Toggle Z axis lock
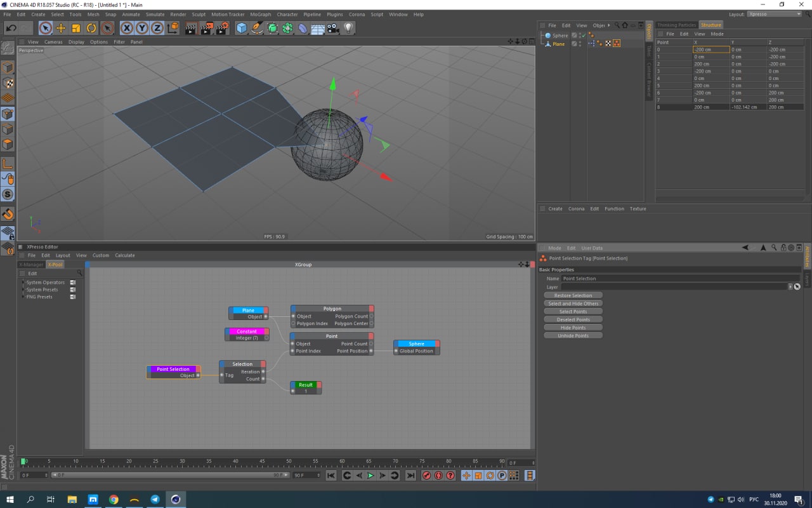Image resolution: width=812 pixels, height=508 pixels. click(x=157, y=28)
